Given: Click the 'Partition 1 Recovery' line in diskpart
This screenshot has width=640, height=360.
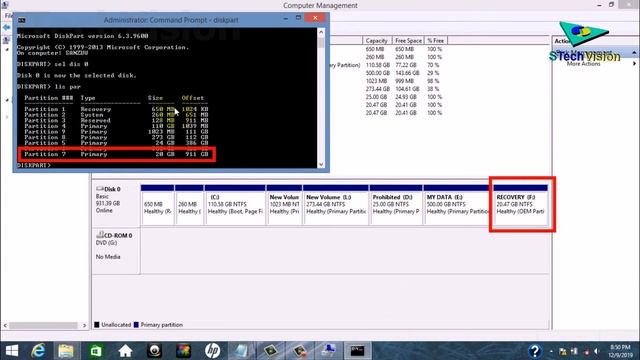Looking at the screenshot, I should click(x=116, y=109).
